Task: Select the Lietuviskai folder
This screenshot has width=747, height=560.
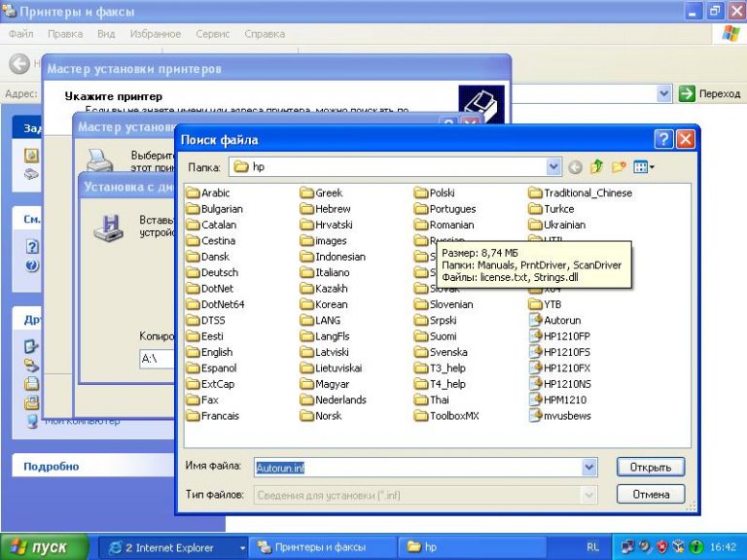Action: (x=331, y=368)
